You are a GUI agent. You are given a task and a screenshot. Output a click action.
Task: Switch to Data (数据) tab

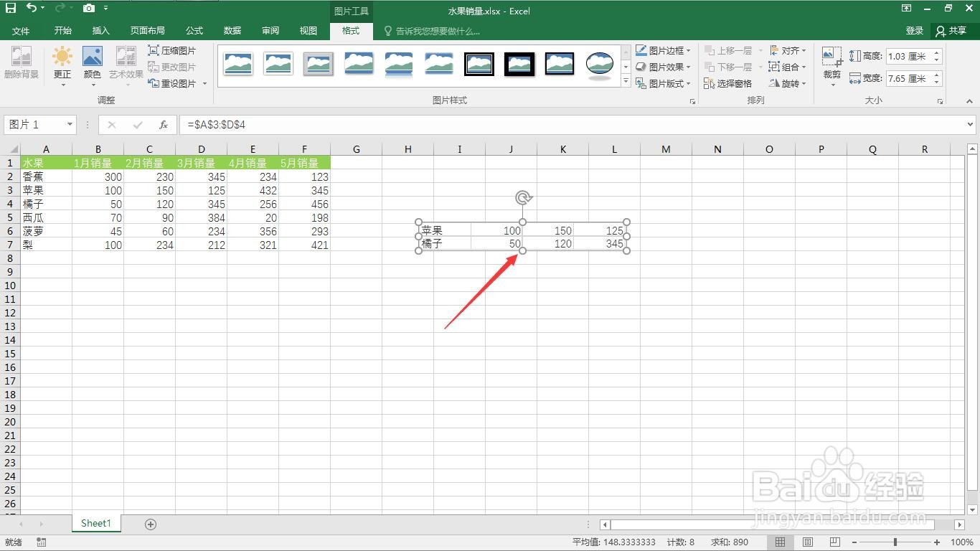[232, 31]
